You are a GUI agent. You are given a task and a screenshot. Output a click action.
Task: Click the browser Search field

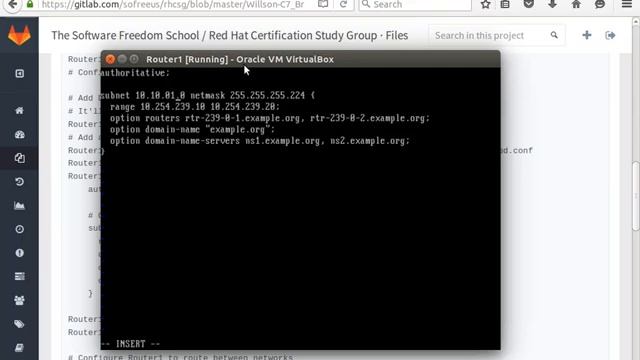(415, 4)
